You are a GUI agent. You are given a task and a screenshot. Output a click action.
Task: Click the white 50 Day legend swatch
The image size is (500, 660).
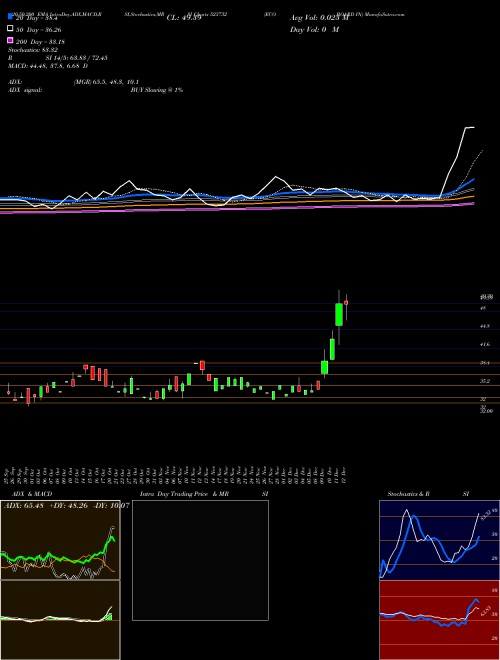[10, 29]
